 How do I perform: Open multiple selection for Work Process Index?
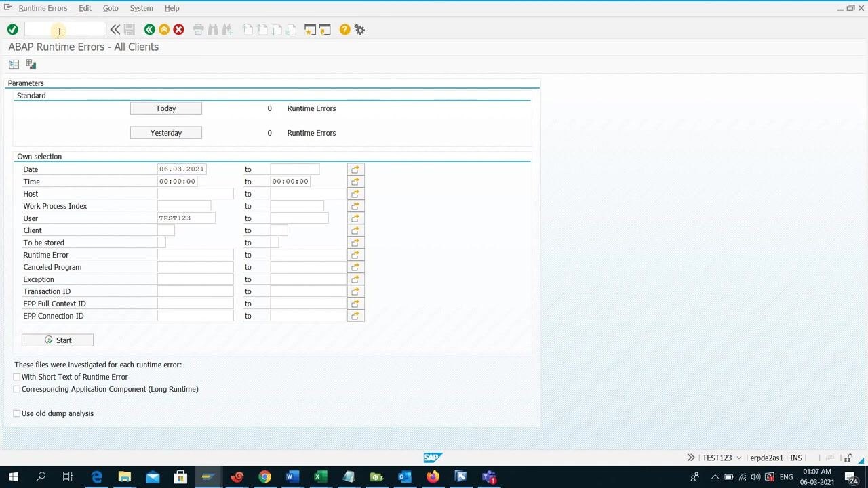coord(355,206)
